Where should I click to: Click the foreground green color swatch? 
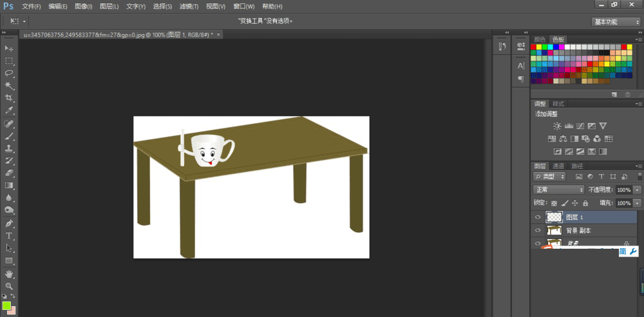point(6,306)
